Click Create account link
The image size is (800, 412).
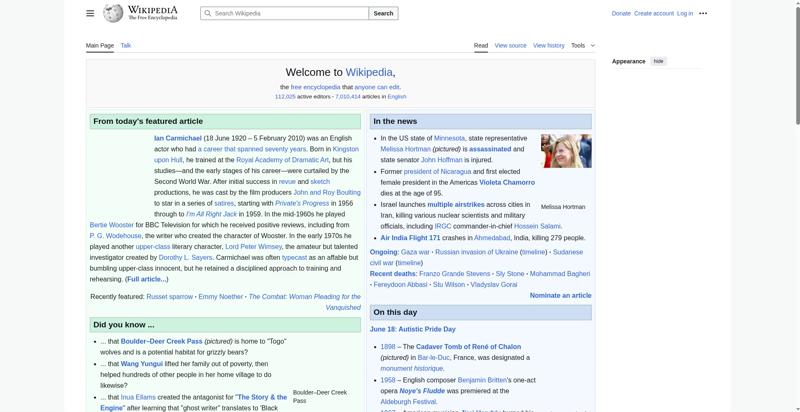[654, 13]
